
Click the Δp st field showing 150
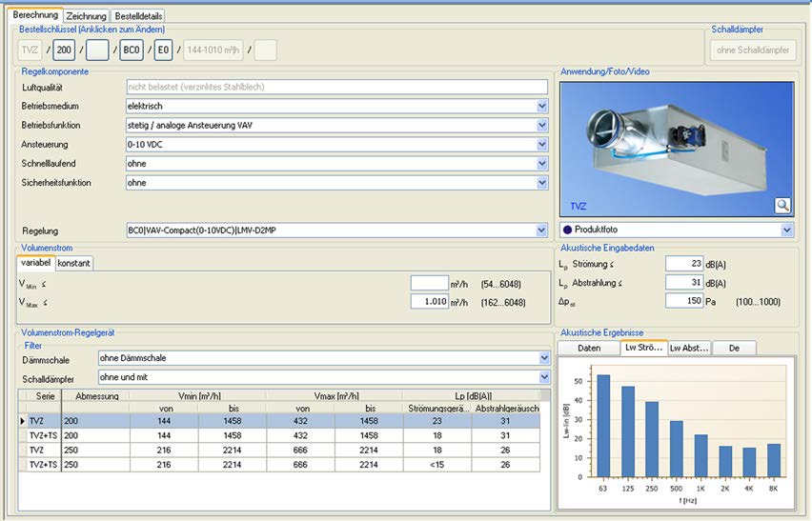coord(684,301)
